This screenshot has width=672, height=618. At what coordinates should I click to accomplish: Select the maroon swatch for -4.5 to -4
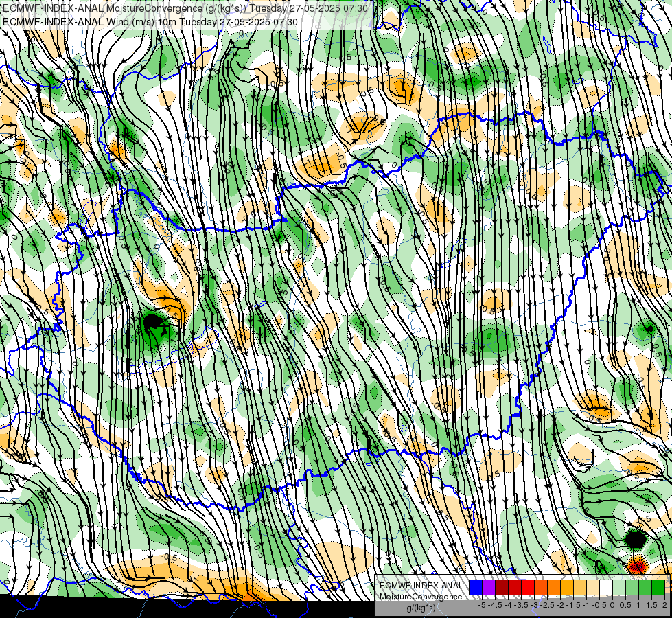pyautogui.click(x=502, y=588)
